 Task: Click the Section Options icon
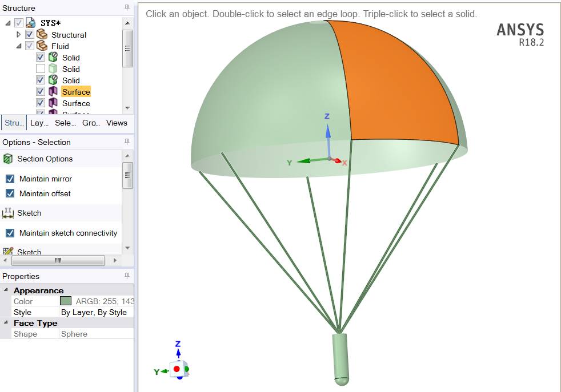[8, 159]
